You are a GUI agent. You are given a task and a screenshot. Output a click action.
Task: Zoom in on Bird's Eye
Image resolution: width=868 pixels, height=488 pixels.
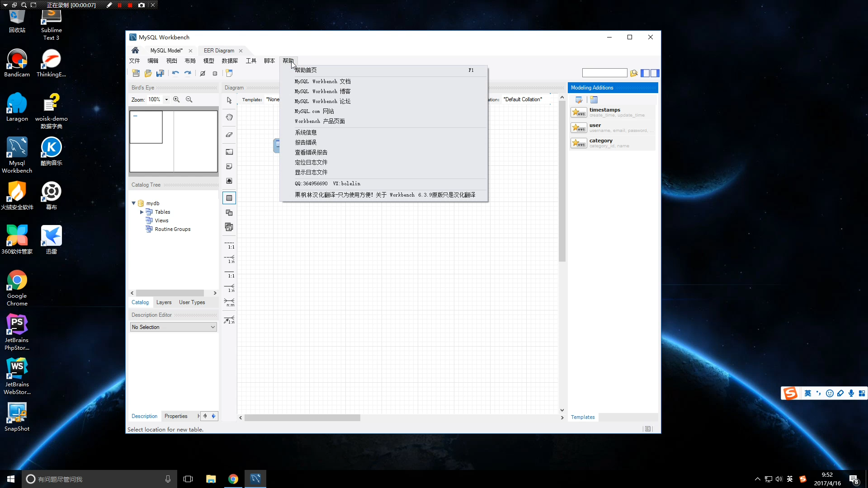coord(176,99)
